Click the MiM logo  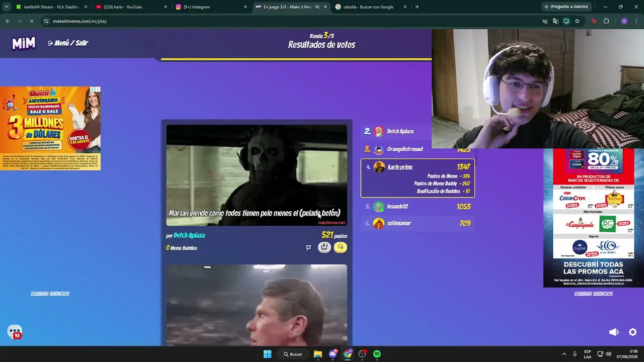coord(24,43)
